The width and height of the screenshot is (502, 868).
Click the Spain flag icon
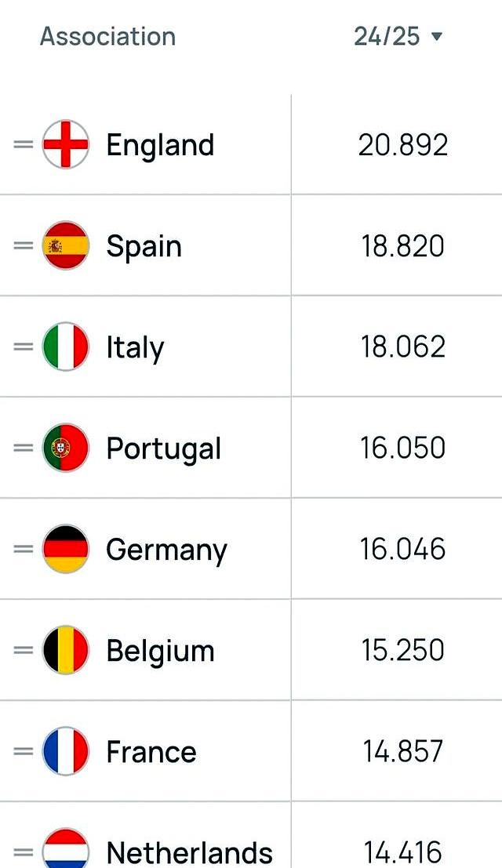tap(65, 245)
